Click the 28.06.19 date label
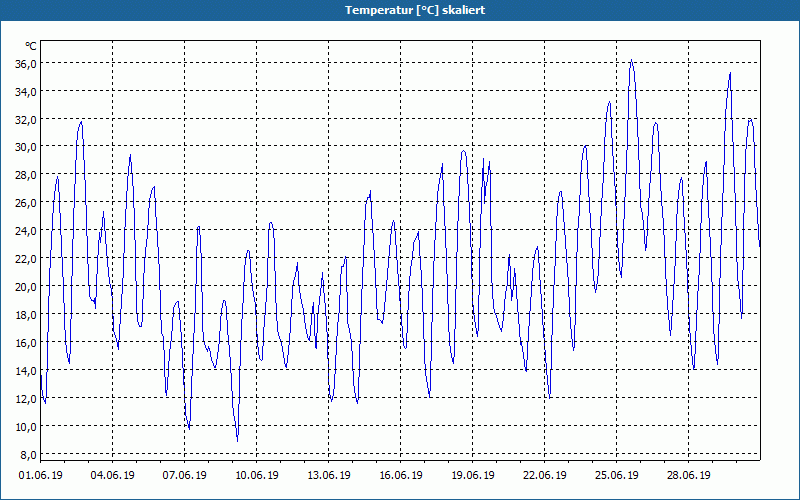This screenshot has height=500, width=800. click(x=688, y=476)
